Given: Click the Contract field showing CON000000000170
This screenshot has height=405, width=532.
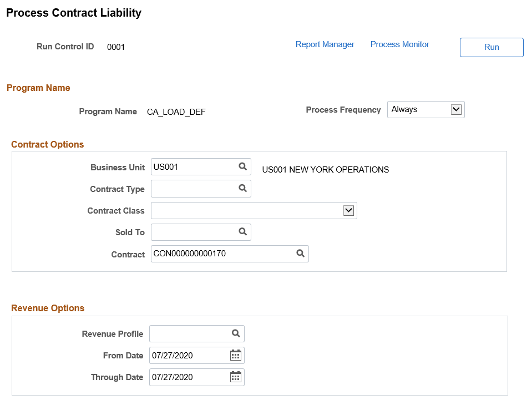Looking at the screenshot, I should pyautogui.click(x=216, y=254).
